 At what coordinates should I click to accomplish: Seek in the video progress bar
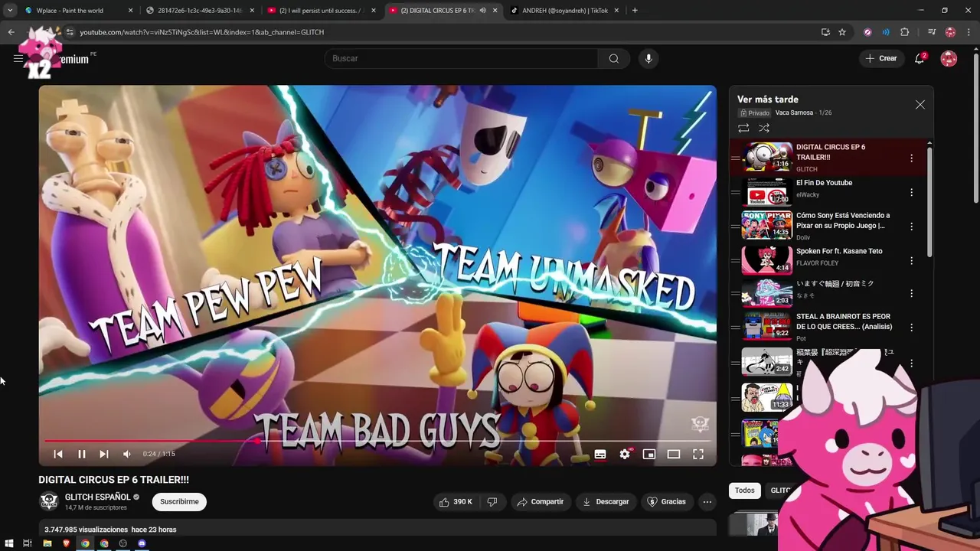377,441
